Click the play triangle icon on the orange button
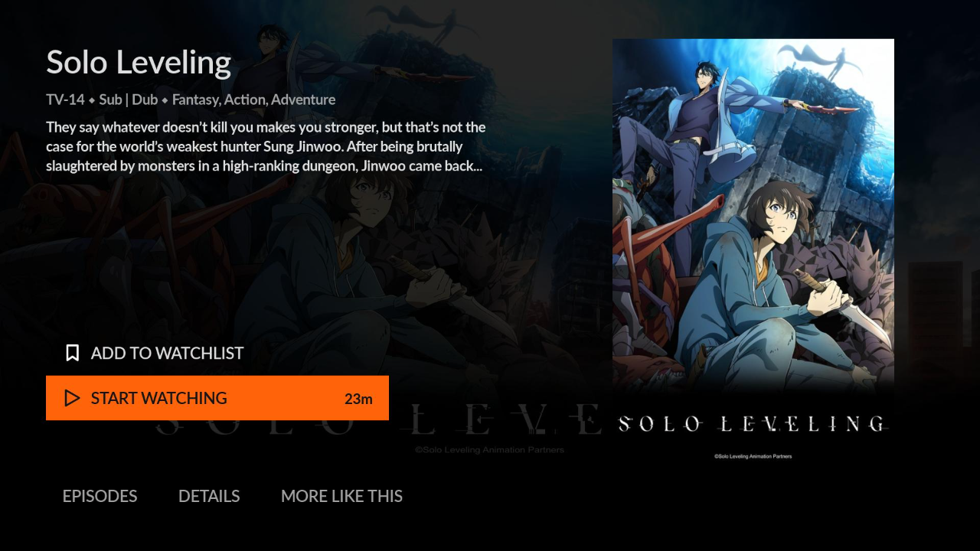Image resolution: width=980 pixels, height=551 pixels. pyautogui.click(x=72, y=398)
